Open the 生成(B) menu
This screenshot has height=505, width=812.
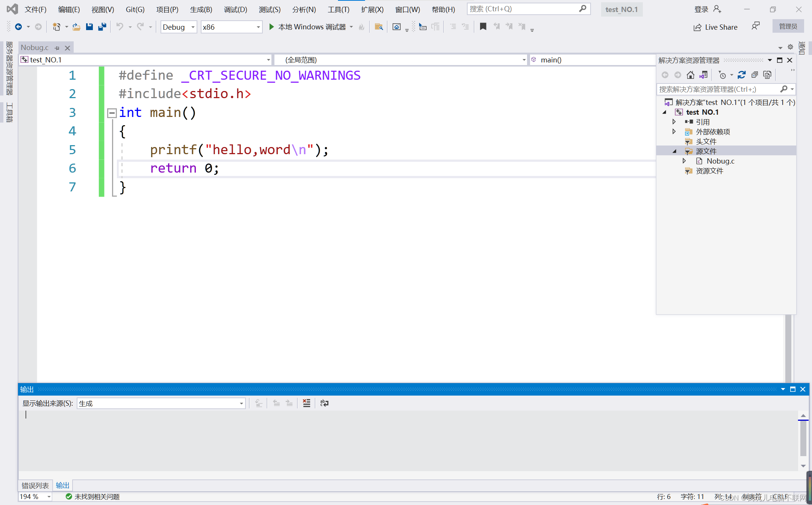tap(201, 9)
